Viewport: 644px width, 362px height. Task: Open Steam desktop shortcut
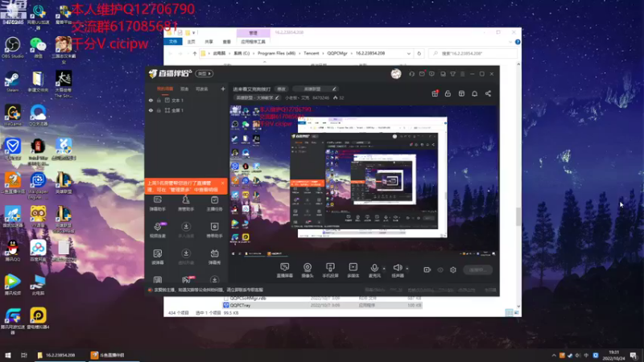12,82
